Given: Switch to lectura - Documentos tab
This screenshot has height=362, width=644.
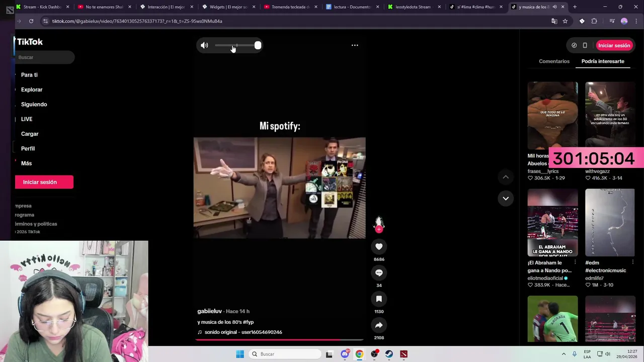Looking at the screenshot, I should (x=353, y=7).
